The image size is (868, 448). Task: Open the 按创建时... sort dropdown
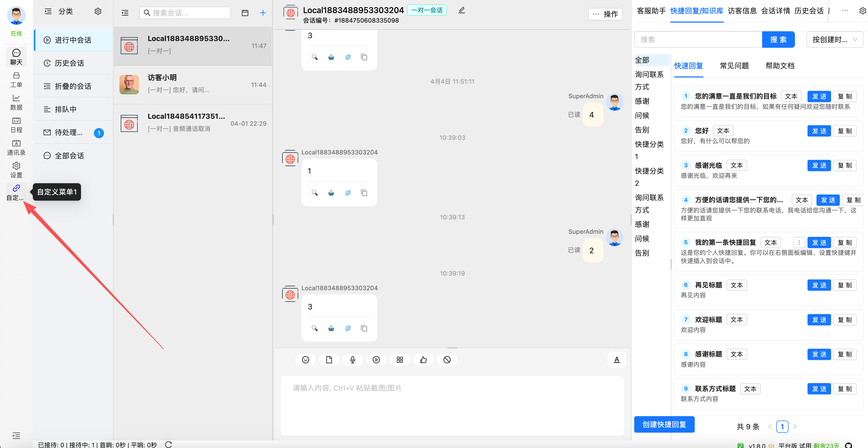click(835, 40)
